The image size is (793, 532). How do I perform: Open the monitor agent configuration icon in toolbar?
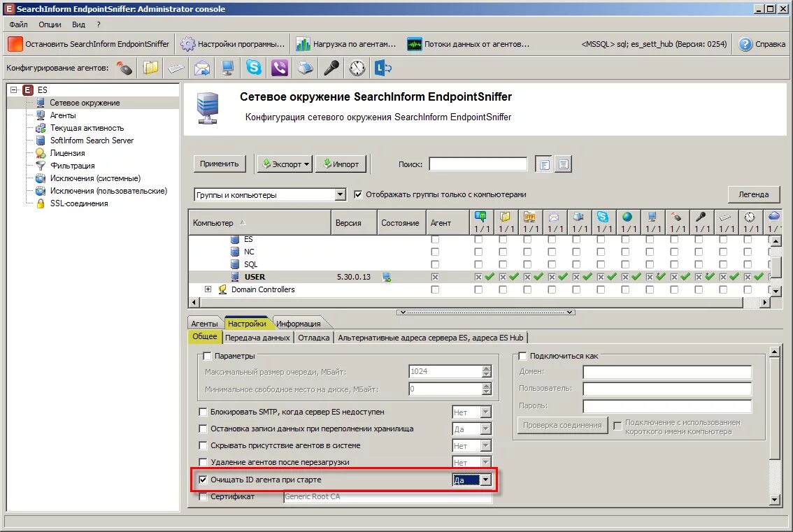(228, 68)
